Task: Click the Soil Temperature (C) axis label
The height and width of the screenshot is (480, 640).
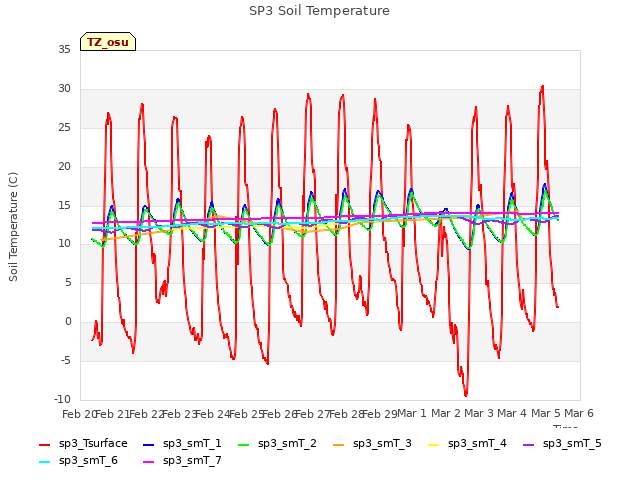Action: (x=13, y=227)
